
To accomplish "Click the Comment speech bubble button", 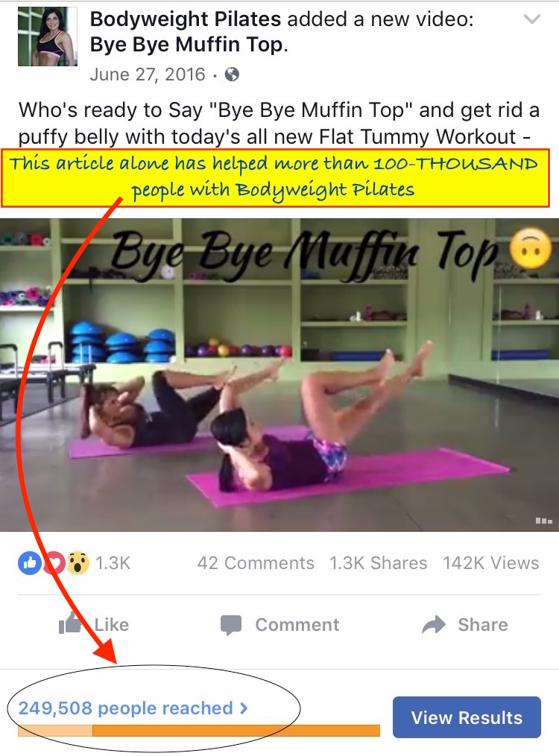I will tap(279, 625).
